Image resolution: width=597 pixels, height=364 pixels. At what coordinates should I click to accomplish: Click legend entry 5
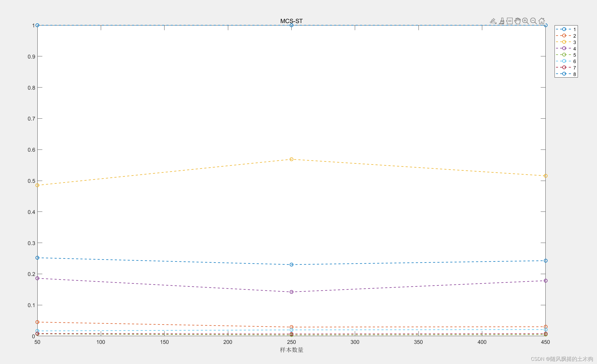[566, 55]
